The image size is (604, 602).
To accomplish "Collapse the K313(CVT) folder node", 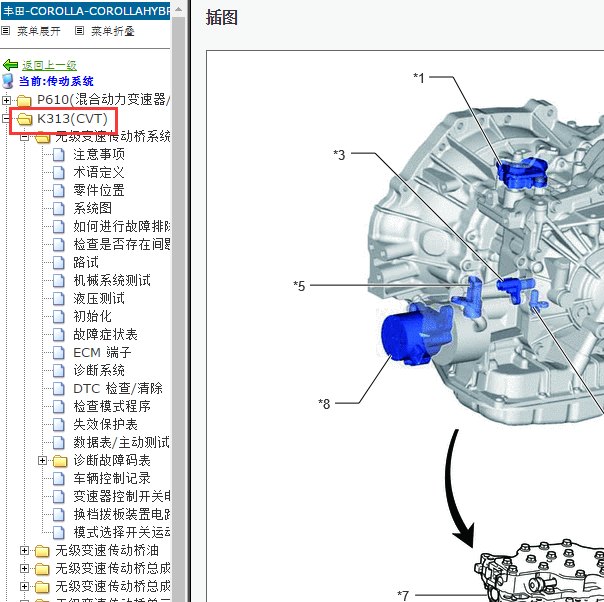I will (x=6, y=118).
